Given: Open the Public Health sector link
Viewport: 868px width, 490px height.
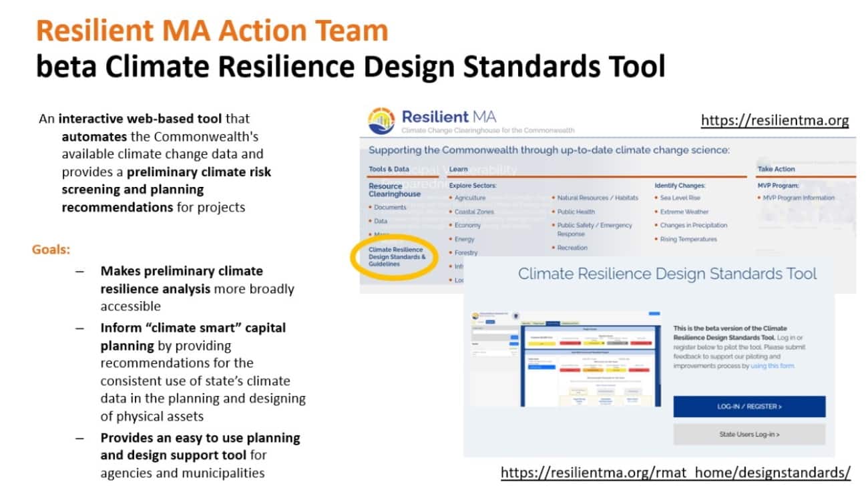Looking at the screenshot, I should pos(576,212).
